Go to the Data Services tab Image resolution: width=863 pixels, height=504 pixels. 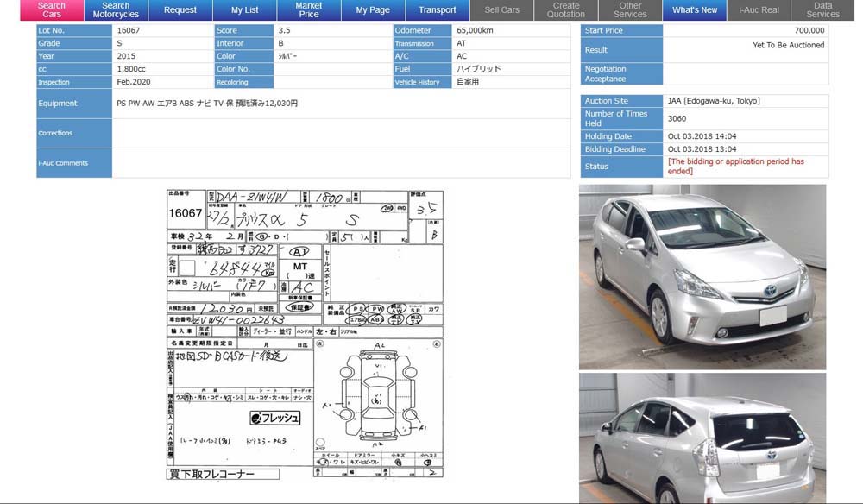(x=822, y=9)
